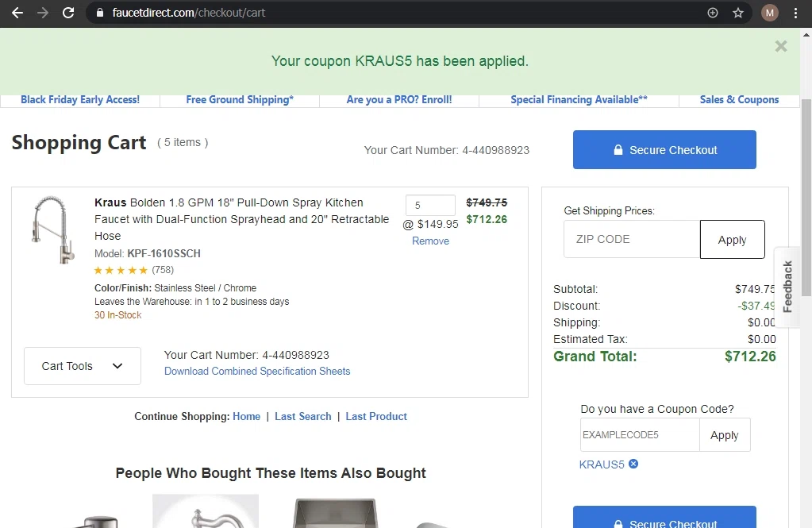This screenshot has height=528, width=812.
Task: Click the Grand Total $712.26 amount
Action: coord(750,356)
